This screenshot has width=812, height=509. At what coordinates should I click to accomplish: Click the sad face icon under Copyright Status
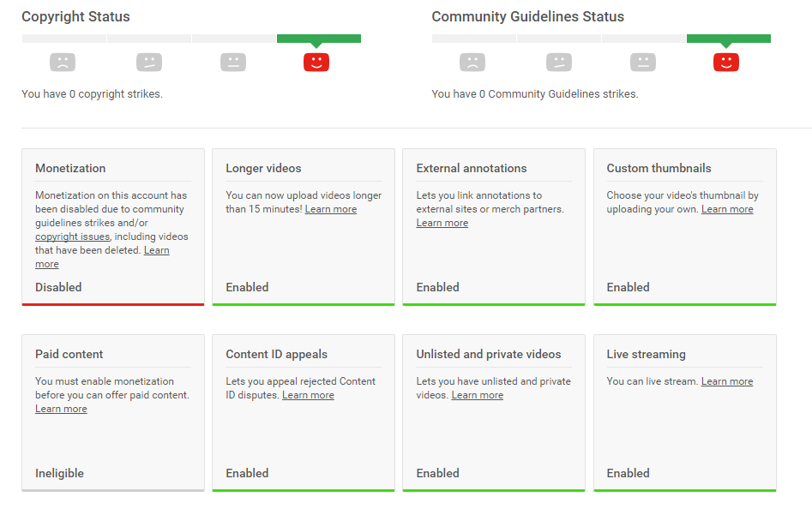coord(63,62)
